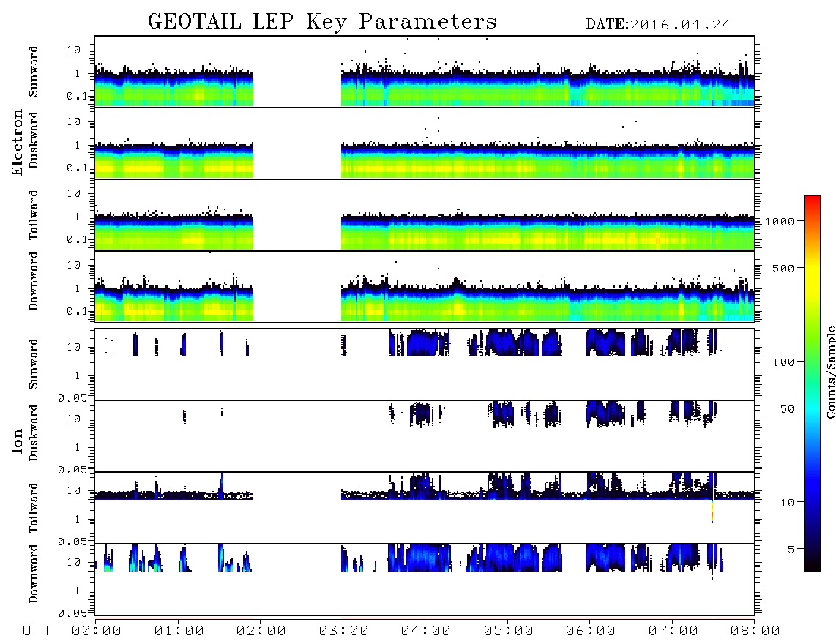Image resolution: width=836 pixels, height=644 pixels.
Task: Click the 'GEOTAIL LEP Key Parameters' title
Action: 322,23
